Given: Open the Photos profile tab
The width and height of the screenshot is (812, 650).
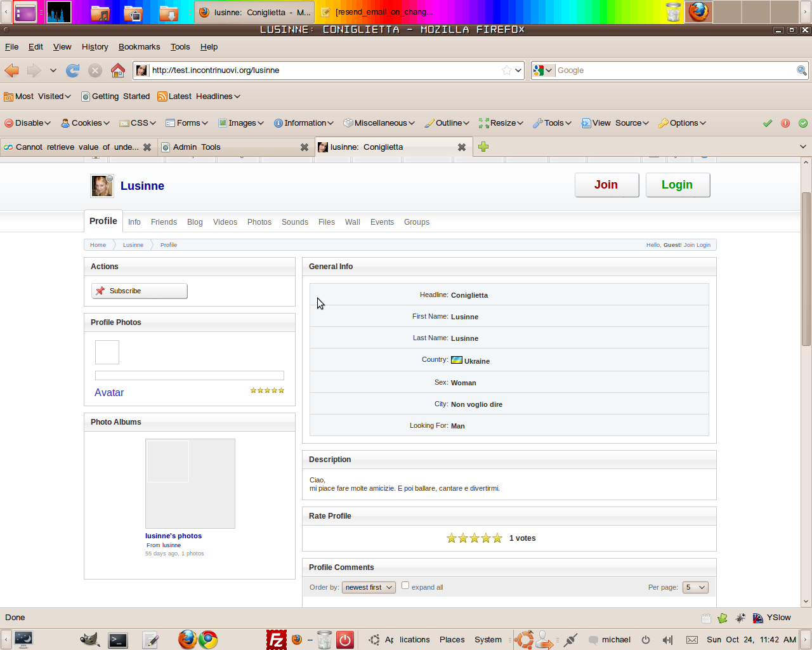Looking at the screenshot, I should 259,222.
